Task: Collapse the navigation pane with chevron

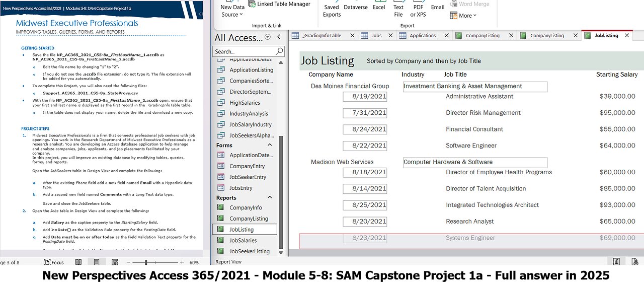Action: click(x=279, y=37)
